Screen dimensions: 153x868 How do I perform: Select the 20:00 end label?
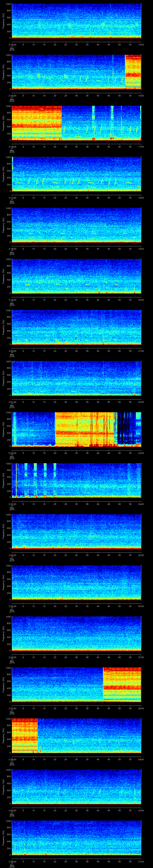pos(141,300)
